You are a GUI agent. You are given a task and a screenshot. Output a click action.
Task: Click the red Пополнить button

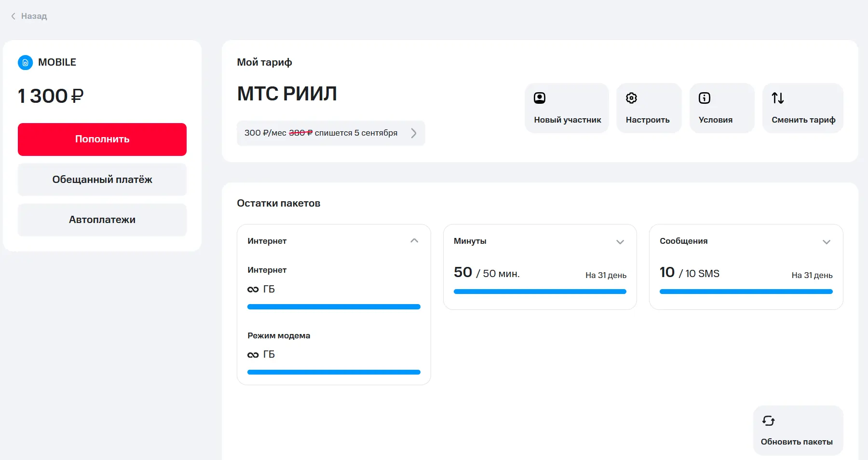pyautogui.click(x=102, y=139)
